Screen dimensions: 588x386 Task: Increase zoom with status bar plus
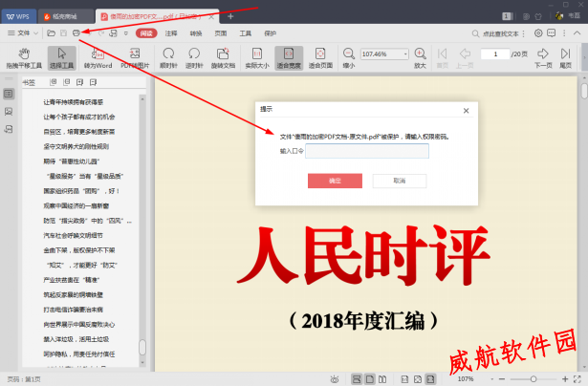(x=565, y=379)
